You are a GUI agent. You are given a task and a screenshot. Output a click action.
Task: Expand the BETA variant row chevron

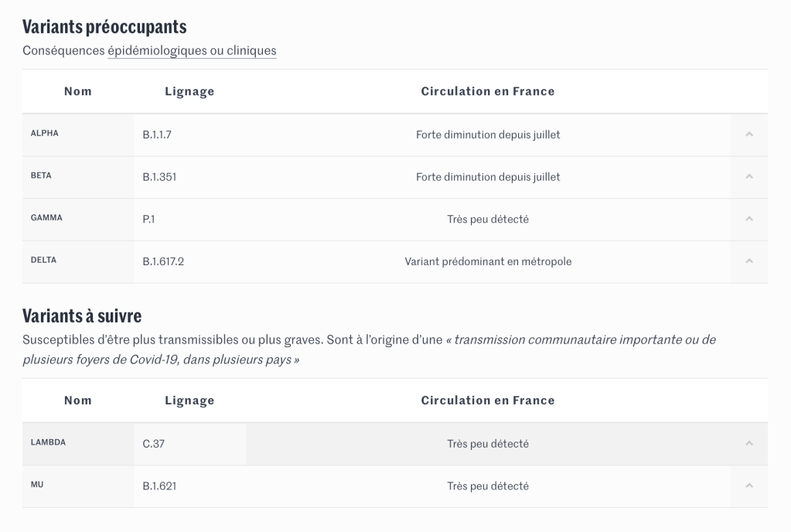pyautogui.click(x=748, y=177)
